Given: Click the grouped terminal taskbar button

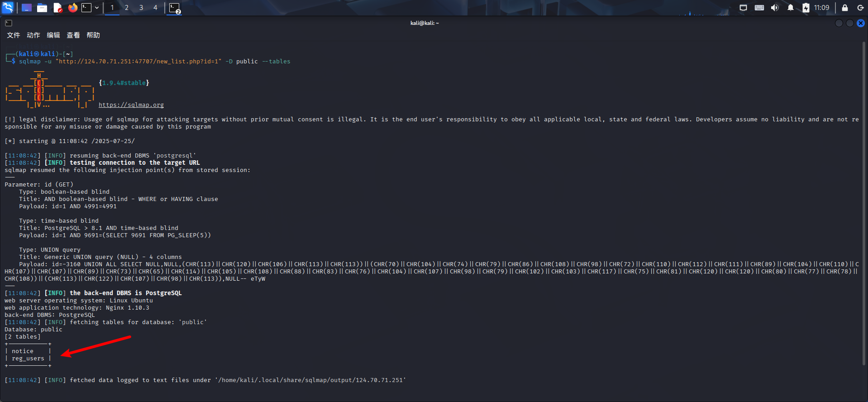Looking at the screenshot, I should [175, 8].
